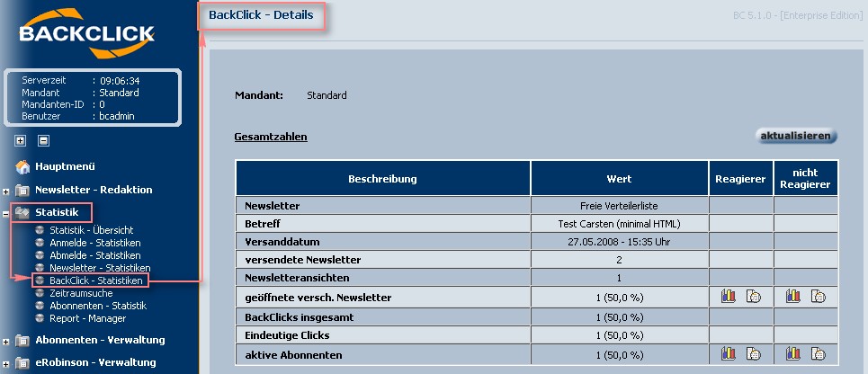
Task: Click the BackClicks insgesamt row label
Action: pos(299,317)
